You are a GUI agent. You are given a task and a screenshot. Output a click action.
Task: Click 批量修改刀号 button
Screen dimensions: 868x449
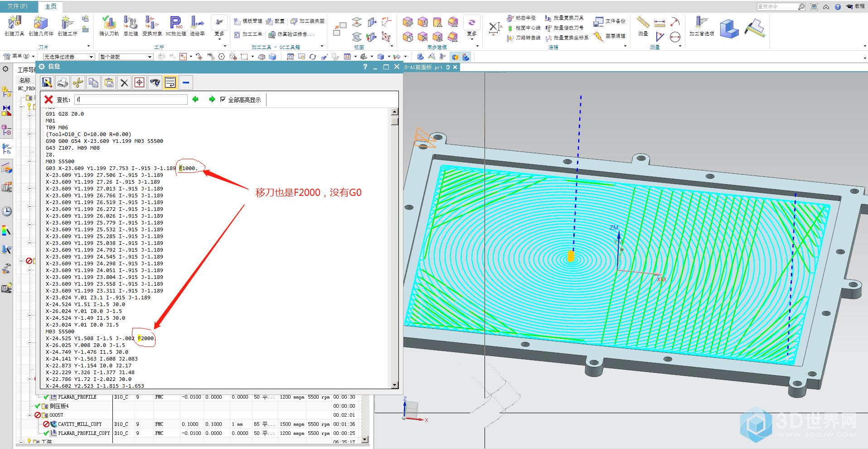[564, 28]
